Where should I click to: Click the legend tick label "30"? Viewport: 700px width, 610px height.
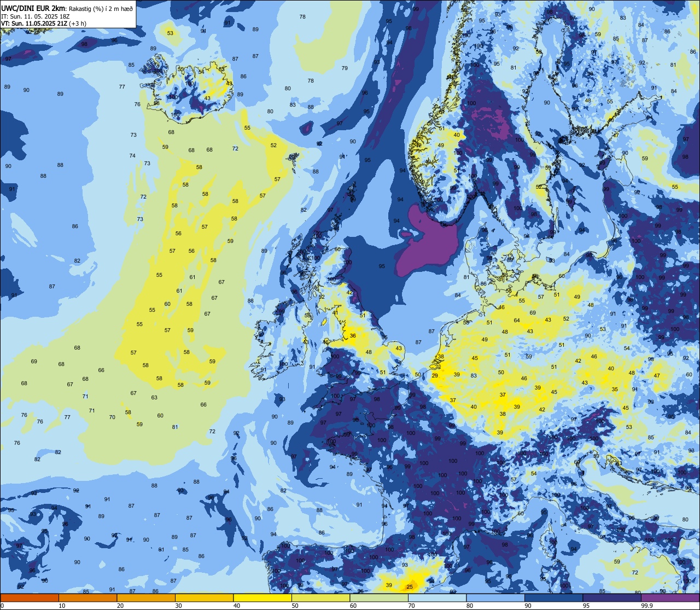pos(178,606)
